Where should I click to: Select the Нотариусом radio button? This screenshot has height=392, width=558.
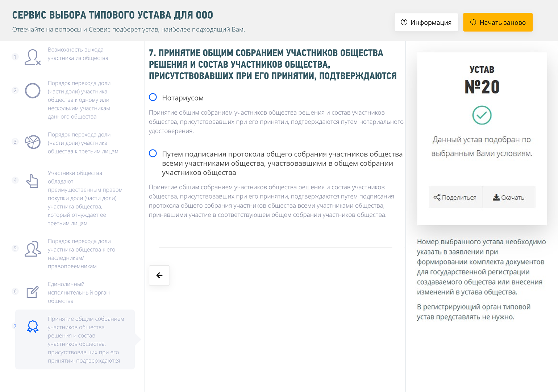[x=153, y=97]
